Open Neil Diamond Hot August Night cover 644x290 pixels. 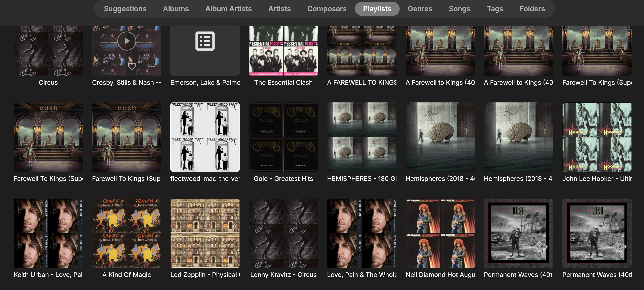[440, 233]
